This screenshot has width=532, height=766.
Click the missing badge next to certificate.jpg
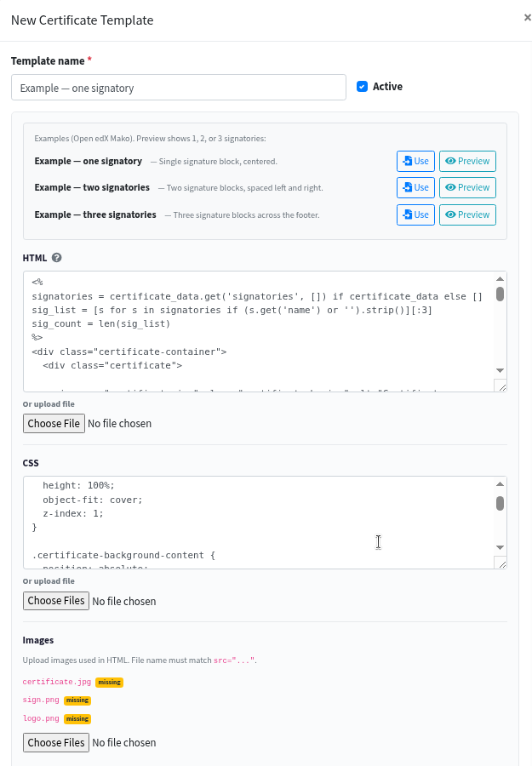click(x=110, y=682)
